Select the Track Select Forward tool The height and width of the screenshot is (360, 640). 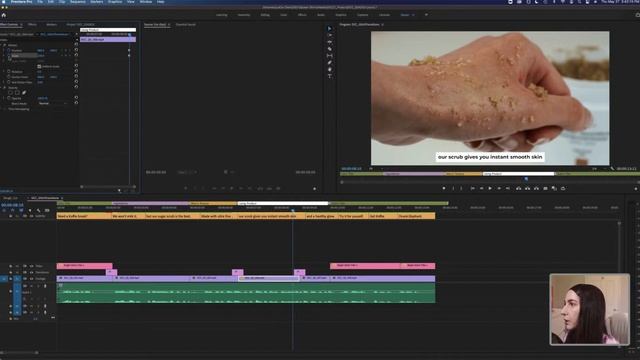click(x=329, y=35)
